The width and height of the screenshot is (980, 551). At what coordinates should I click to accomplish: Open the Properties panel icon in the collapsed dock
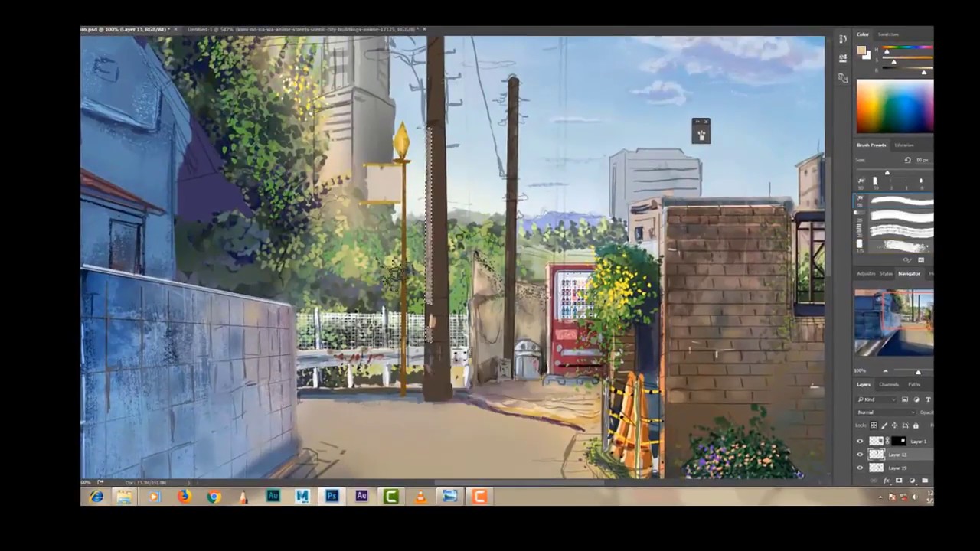(843, 58)
